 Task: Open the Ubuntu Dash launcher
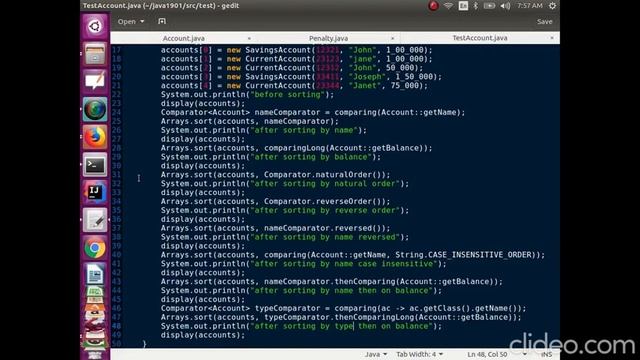point(95,27)
